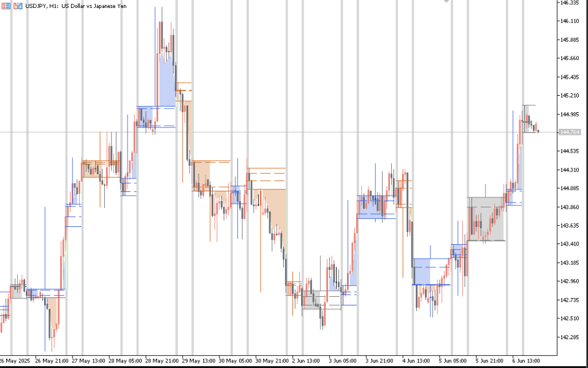Click the 146.335 price scale label

click(570, 3)
